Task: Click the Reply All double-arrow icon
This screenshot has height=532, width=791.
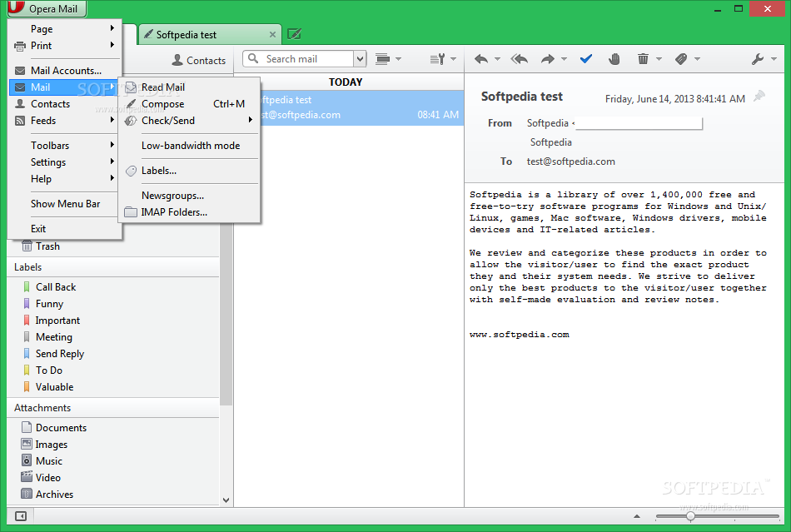Action: coord(519,59)
